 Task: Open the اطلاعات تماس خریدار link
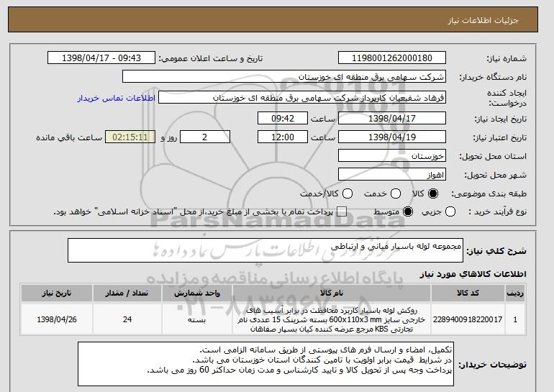click(117, 98)
